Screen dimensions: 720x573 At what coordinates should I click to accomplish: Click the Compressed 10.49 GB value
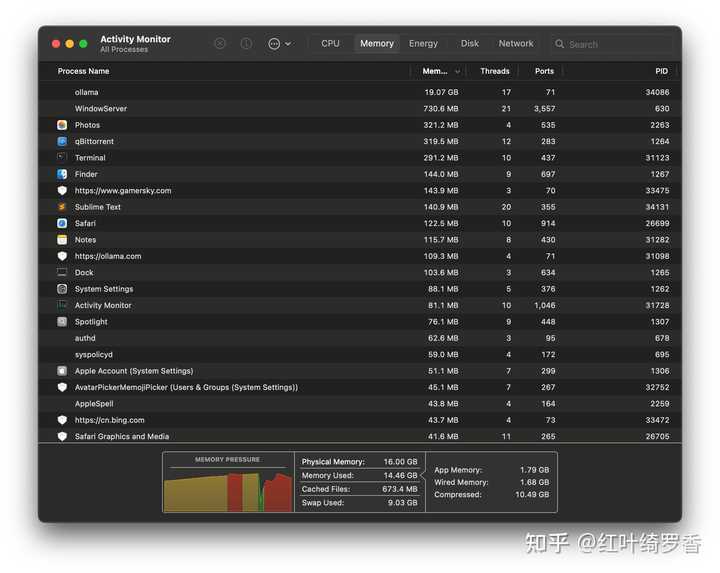(x=532, y=495)
